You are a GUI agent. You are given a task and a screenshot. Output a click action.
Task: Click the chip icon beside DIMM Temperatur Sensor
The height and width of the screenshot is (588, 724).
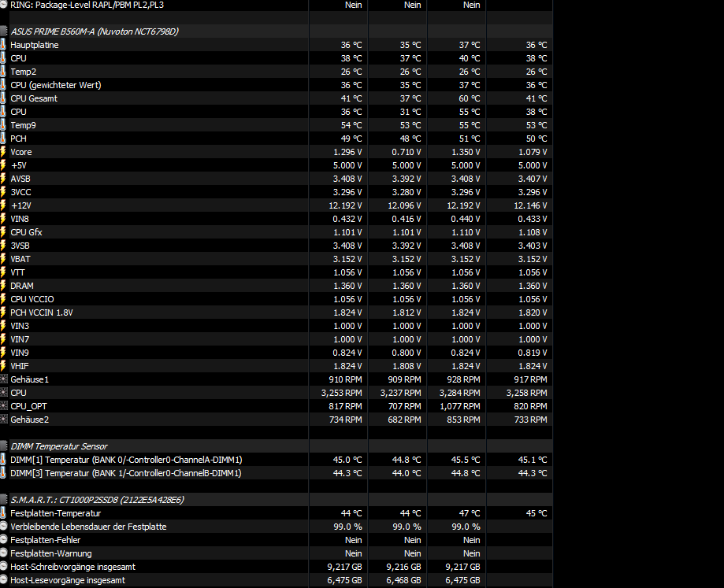point(4,446)
